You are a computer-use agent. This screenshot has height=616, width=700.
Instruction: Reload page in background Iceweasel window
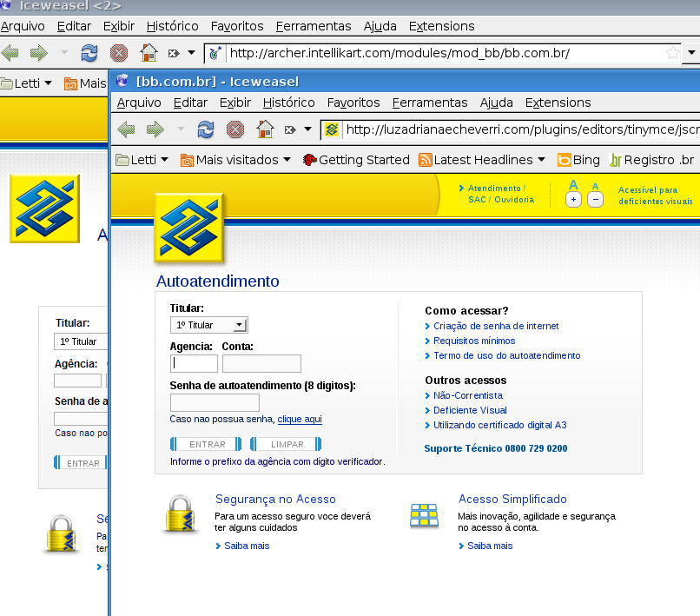point(89,53)
